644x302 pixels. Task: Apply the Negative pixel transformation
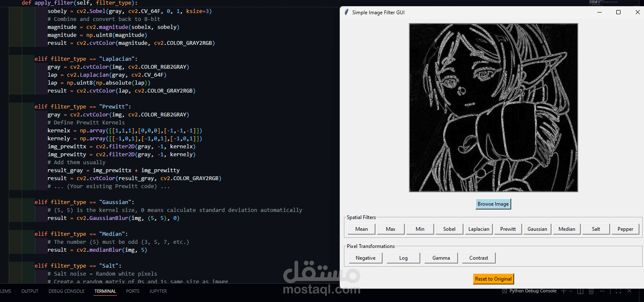click(x=366, y=258)
